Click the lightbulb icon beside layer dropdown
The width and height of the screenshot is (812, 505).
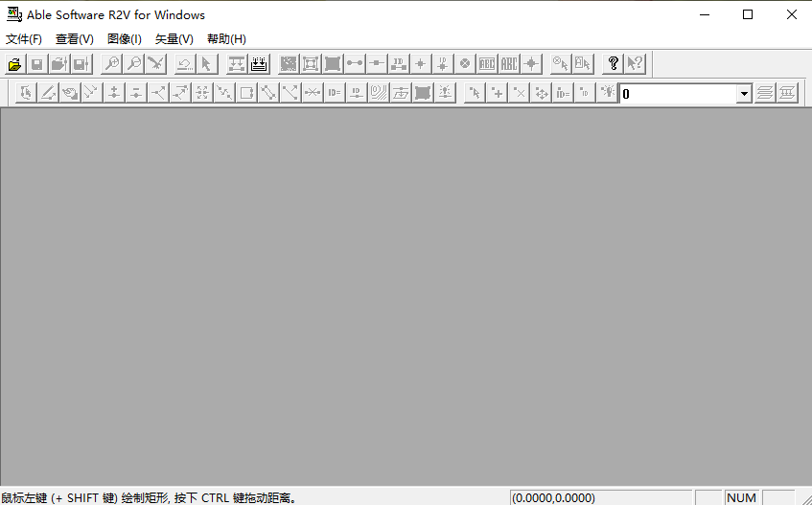pos(607,93)
